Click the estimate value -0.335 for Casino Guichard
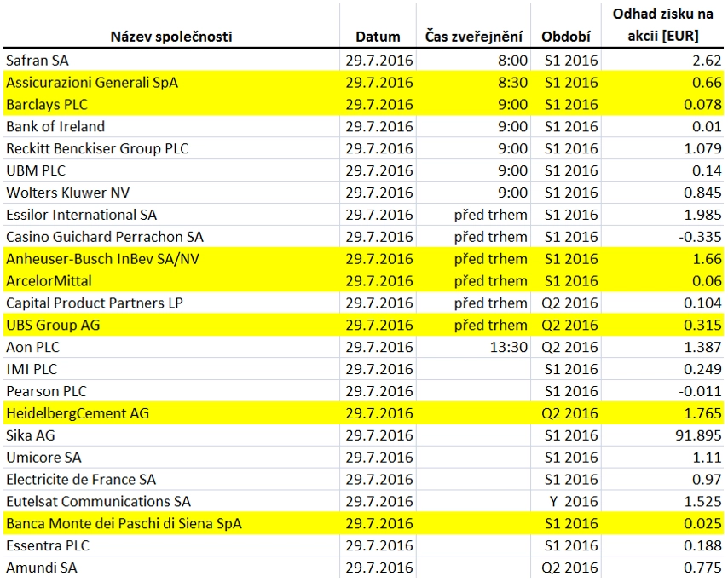This screenshot has height=582, width=728. (x=700, y=237)
